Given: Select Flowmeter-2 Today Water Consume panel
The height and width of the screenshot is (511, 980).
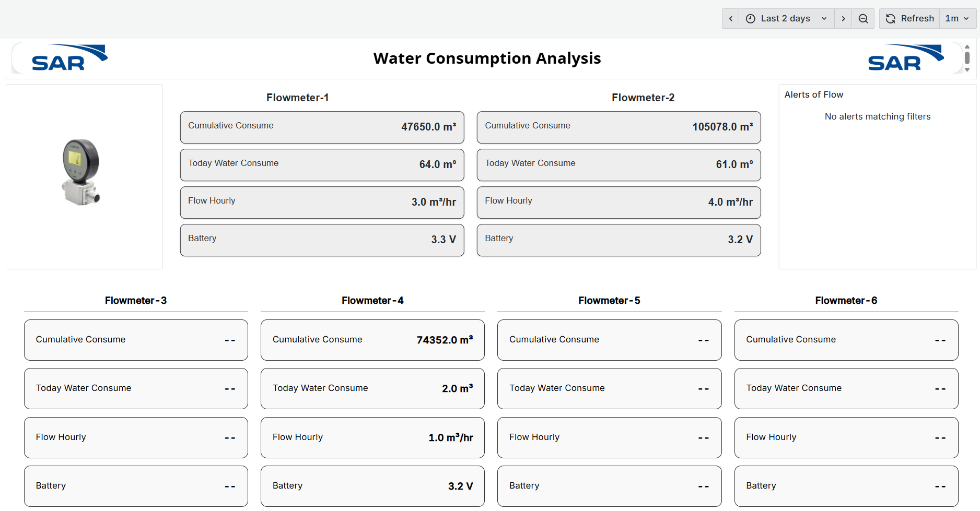Looking at the screenshot, I should coord(619,164).
